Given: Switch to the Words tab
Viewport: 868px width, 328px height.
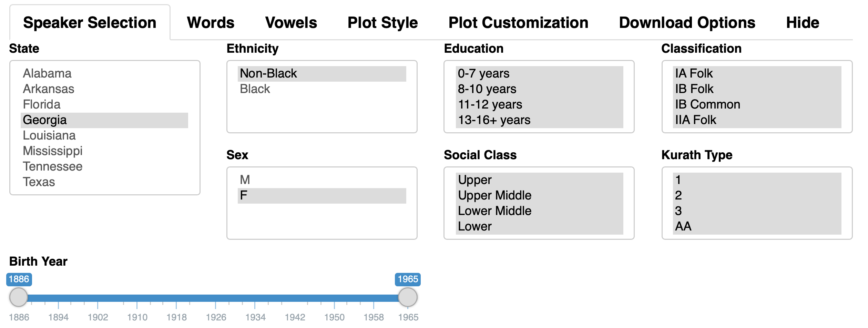Looking at the screenshot, I should 211,23.
